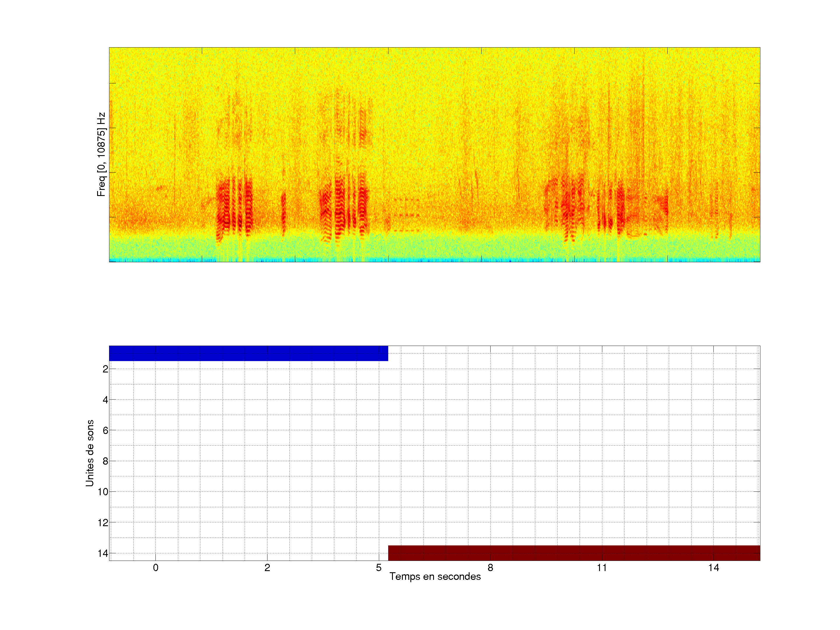
Task: Click the y-axis tick label '10'
Action: (x=103, y=492)
